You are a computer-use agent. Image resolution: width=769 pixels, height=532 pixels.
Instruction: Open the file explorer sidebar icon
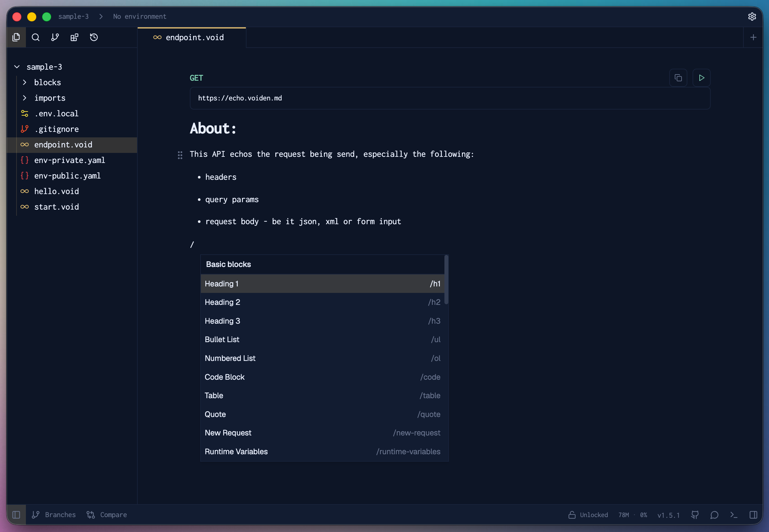point(16,37)
